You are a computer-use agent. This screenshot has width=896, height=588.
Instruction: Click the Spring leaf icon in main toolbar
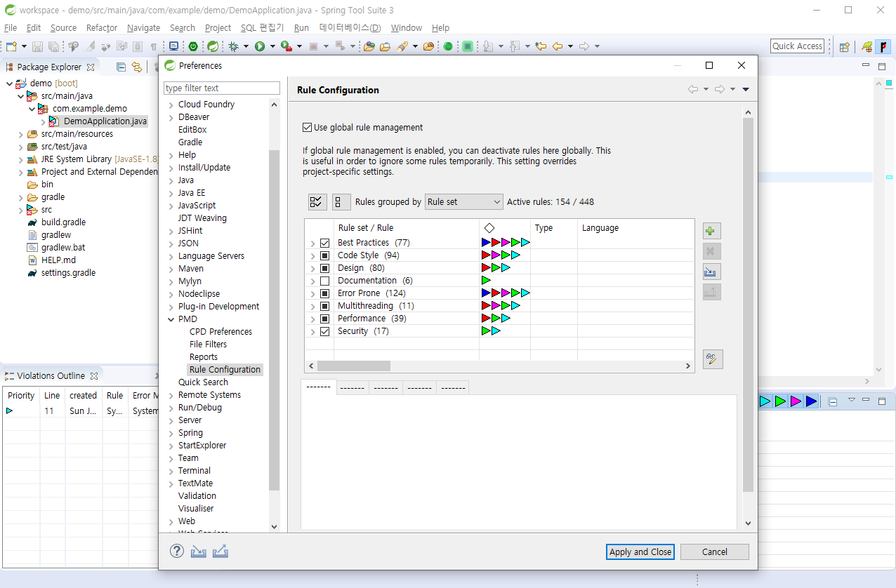(x=213, y=46)
